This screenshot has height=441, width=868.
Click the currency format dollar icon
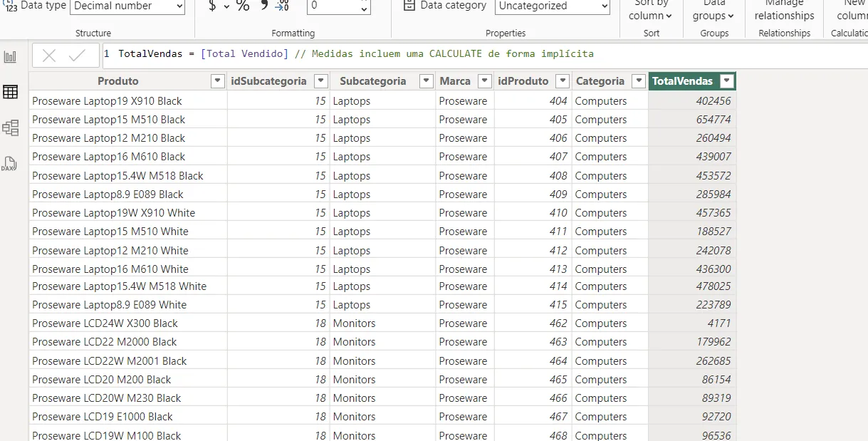pos(213,6)
